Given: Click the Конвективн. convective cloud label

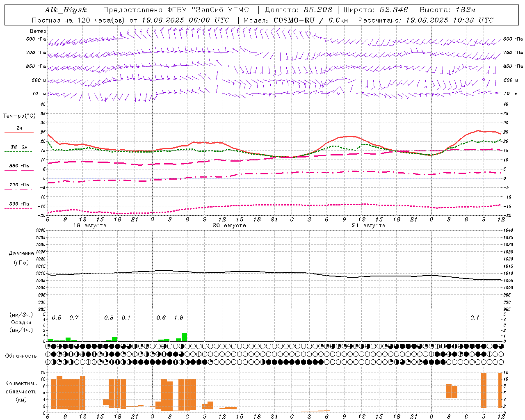Looking at the screenshot, I should click(21, 383).
